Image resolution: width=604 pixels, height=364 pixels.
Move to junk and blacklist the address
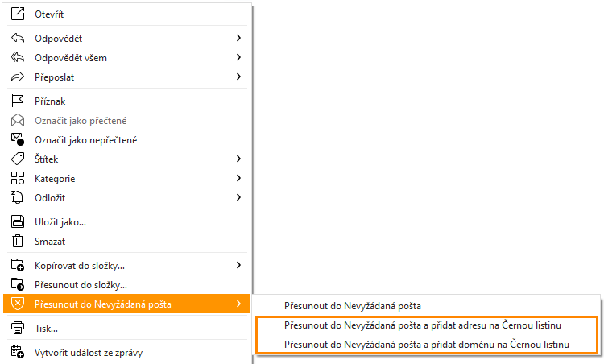pyautogui.click(x=423, y=325)
